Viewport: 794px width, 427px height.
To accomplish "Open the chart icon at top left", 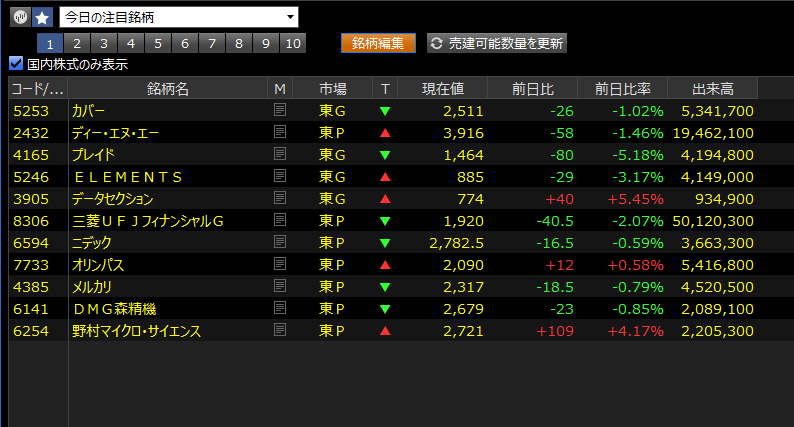I will click(x=20, y=17).
